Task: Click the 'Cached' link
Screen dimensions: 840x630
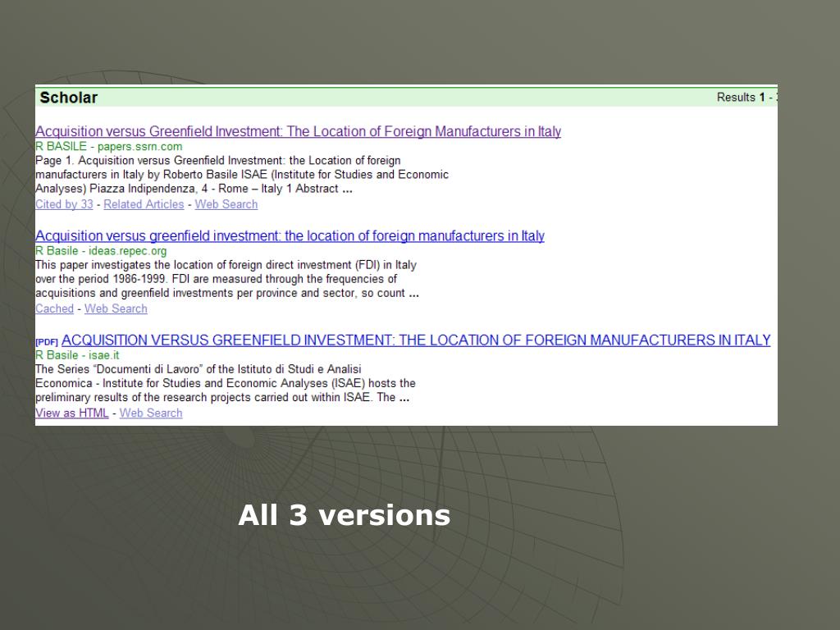Action: [54, 308]
